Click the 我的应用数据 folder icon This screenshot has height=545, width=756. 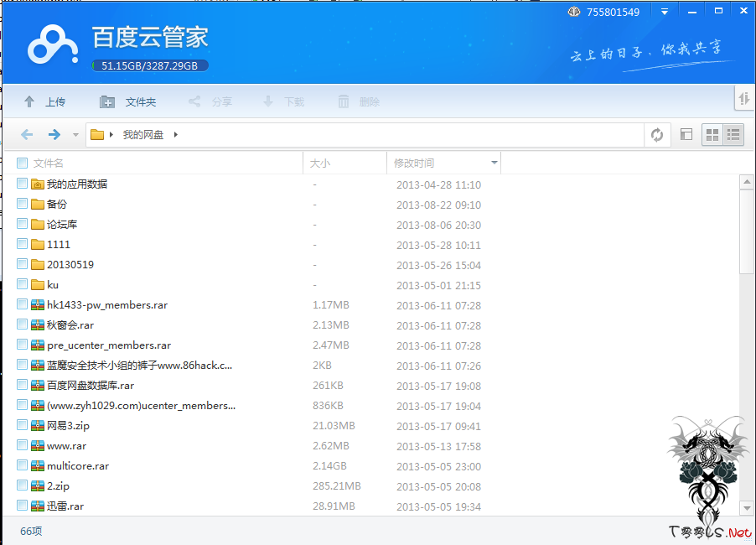(38, 184)
